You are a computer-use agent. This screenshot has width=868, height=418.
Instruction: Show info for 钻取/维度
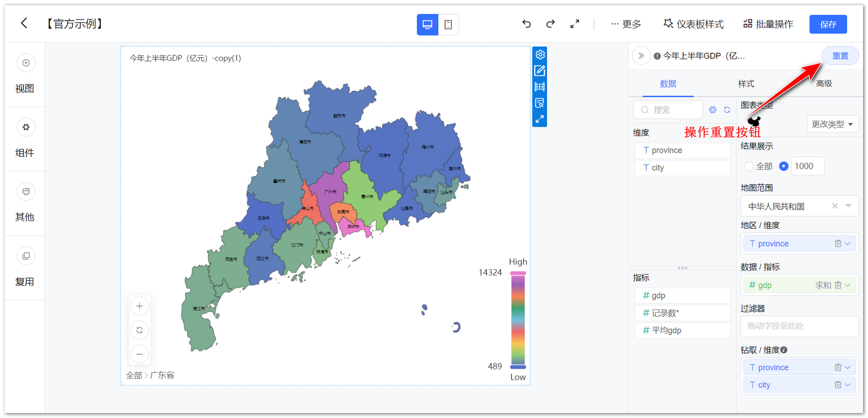784,350
